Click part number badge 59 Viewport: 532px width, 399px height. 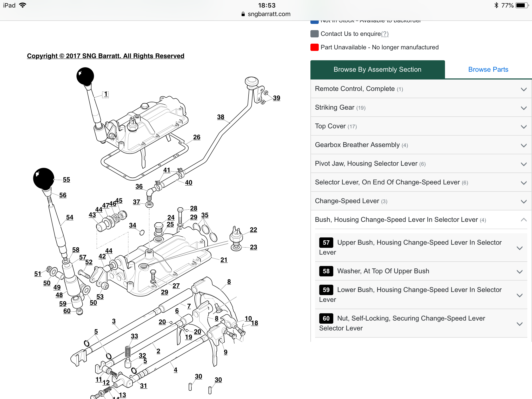[x=326, y=290]
